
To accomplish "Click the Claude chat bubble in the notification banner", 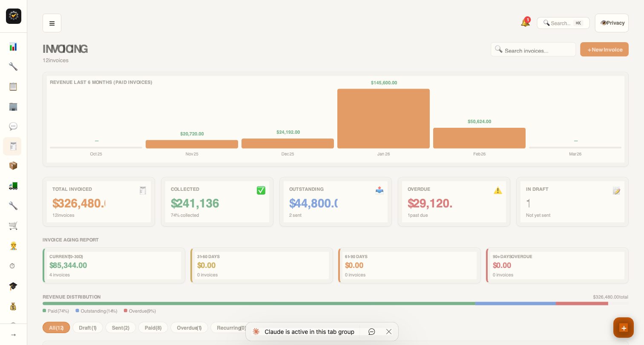I will (371, 331).
